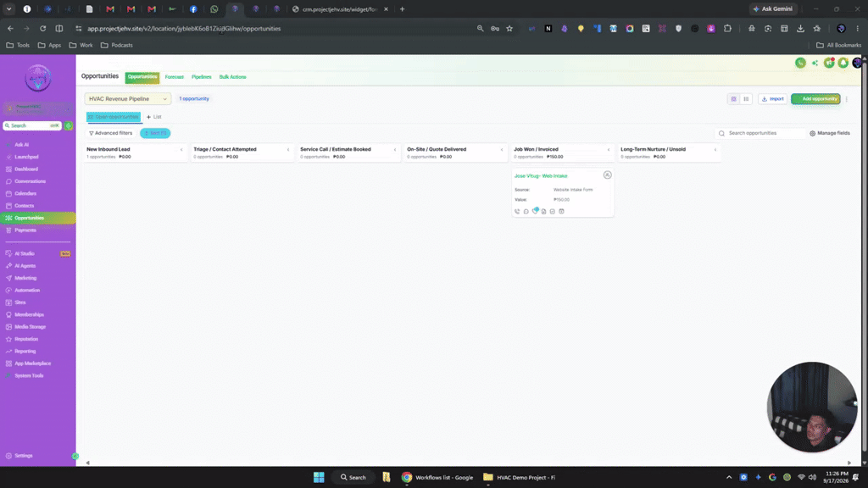
Task: Click the green phone dialer icon
Action: (800, 63)
